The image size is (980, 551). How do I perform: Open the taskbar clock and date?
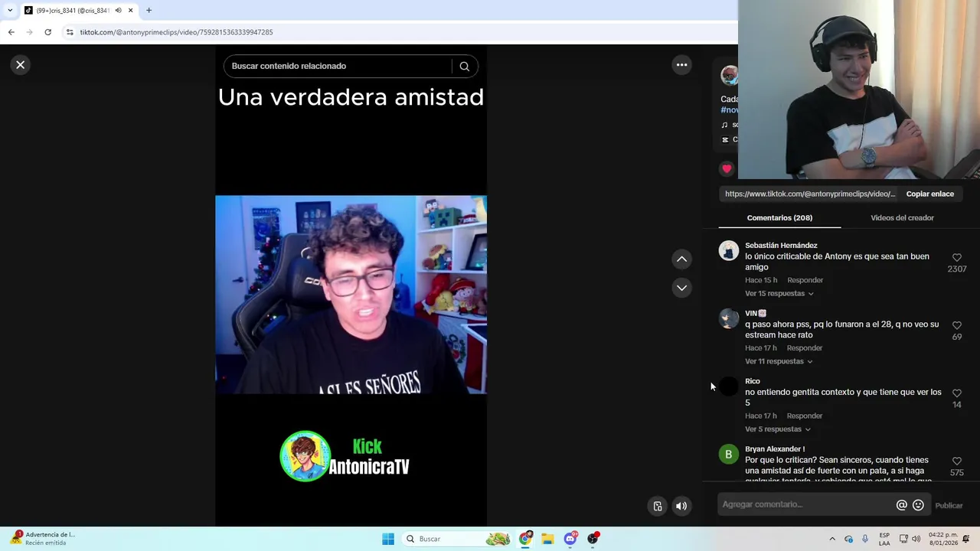tap(942, 539)
